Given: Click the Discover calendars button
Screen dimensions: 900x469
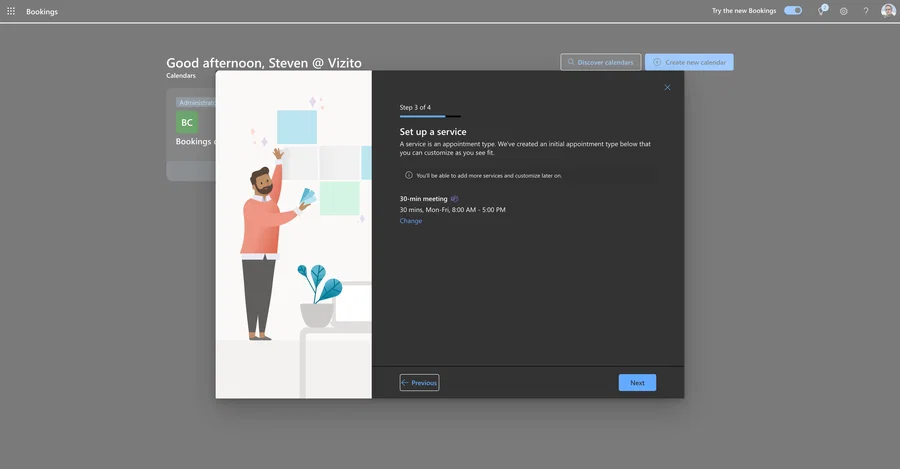Looking at the screenshot, I should click(x=600, y=62).
